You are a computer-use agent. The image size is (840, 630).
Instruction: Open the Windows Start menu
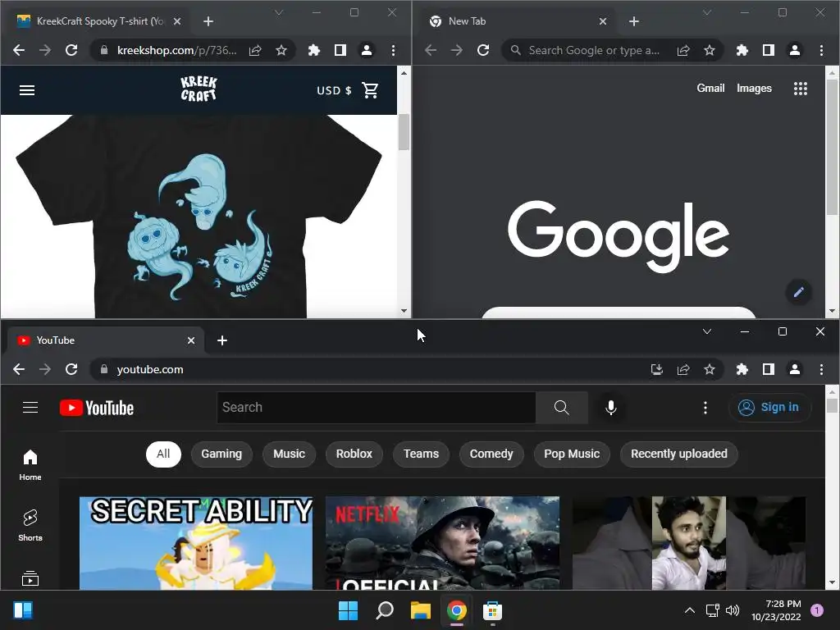click(348, 610)
